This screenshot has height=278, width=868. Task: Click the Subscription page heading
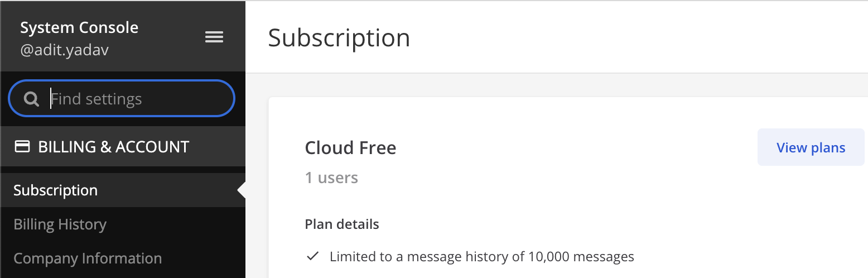point(339,38)
